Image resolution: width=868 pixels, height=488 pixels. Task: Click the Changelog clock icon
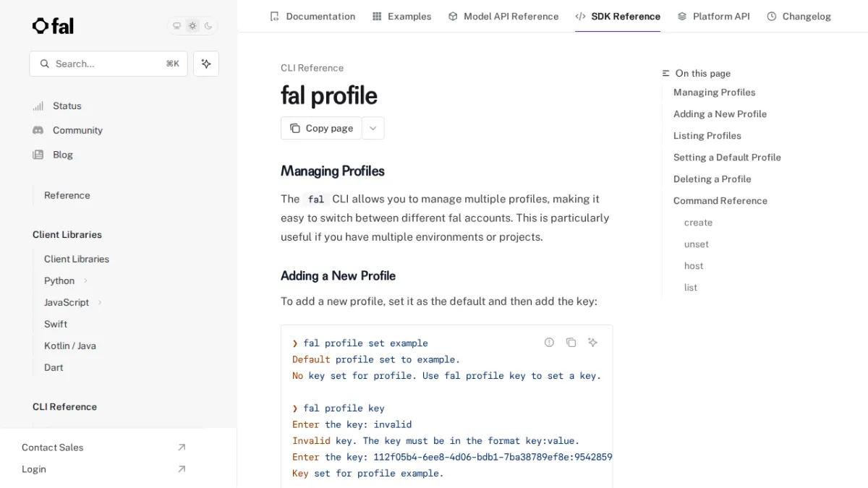pos(772,16)
